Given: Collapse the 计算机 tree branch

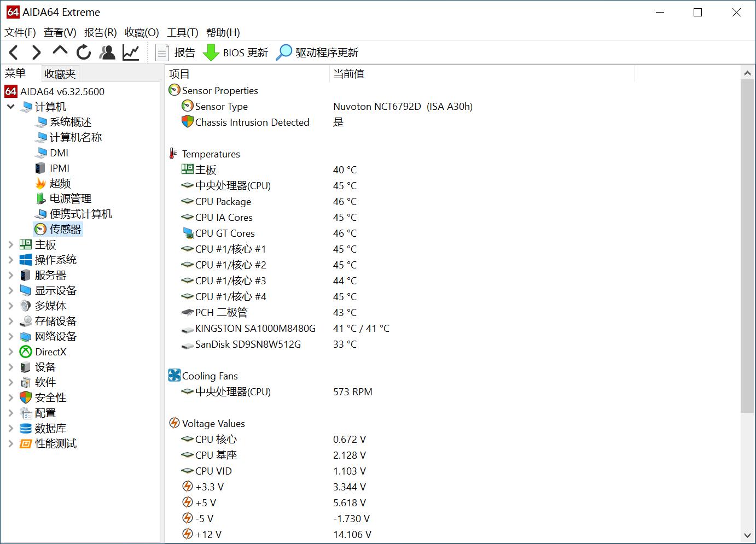Looking at the screenshot, I should click(x=10, y=107).
